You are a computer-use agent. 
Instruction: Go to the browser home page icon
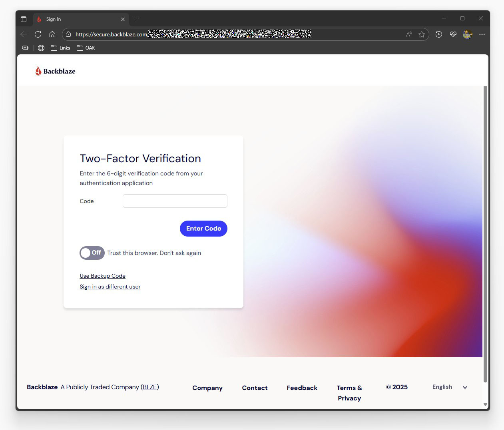pos(52,34)
